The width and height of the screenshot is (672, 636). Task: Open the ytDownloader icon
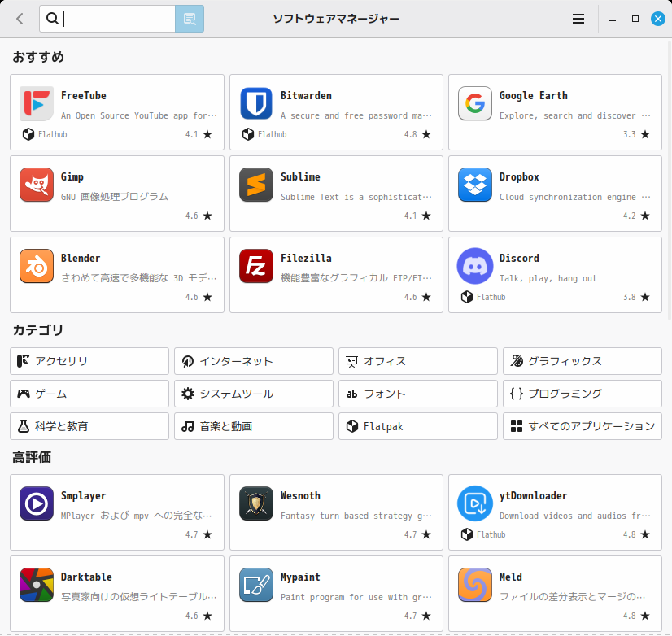click(475, 503)
